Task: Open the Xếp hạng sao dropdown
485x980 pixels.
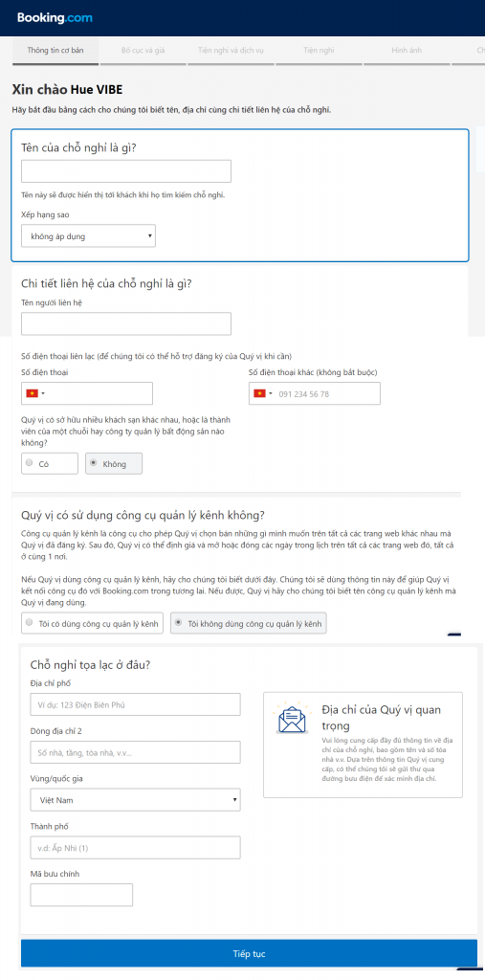Action: 88,236
